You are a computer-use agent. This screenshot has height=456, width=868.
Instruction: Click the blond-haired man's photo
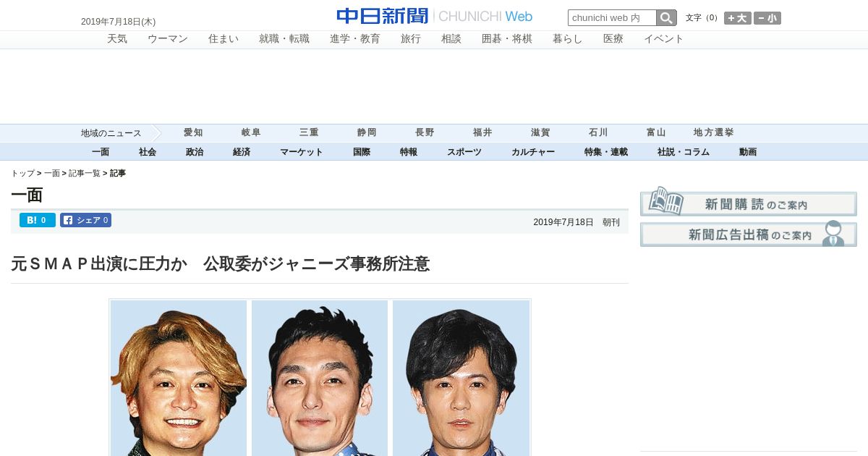pos(179,378)
